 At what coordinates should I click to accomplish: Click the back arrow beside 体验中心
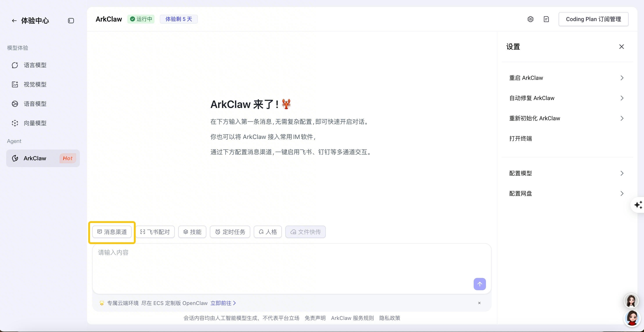click(x=14, y=20)
